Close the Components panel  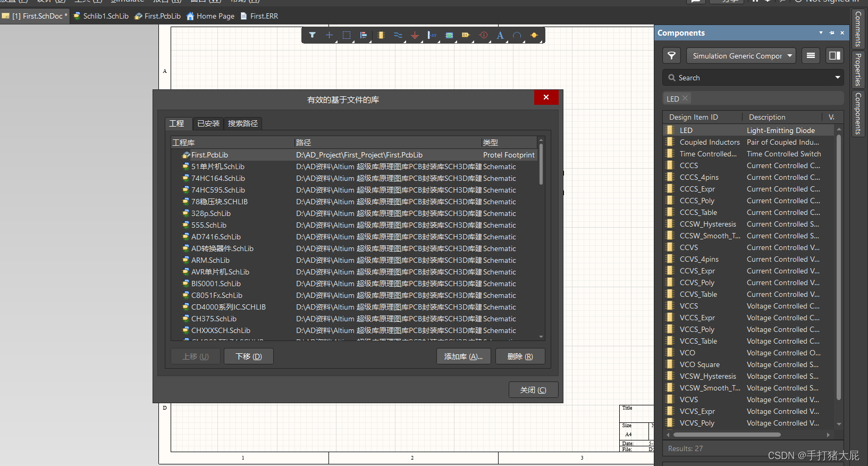pyautogui.click(x=842, y=33)
